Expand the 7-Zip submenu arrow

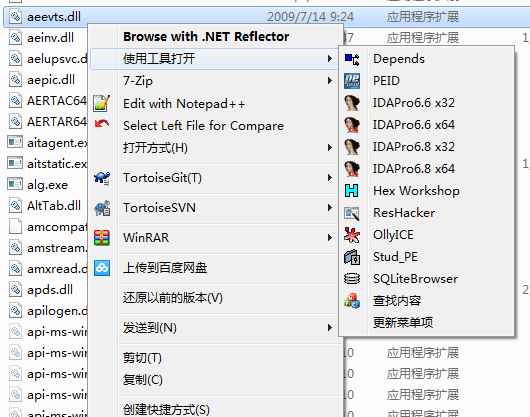[x=330, y=80]
